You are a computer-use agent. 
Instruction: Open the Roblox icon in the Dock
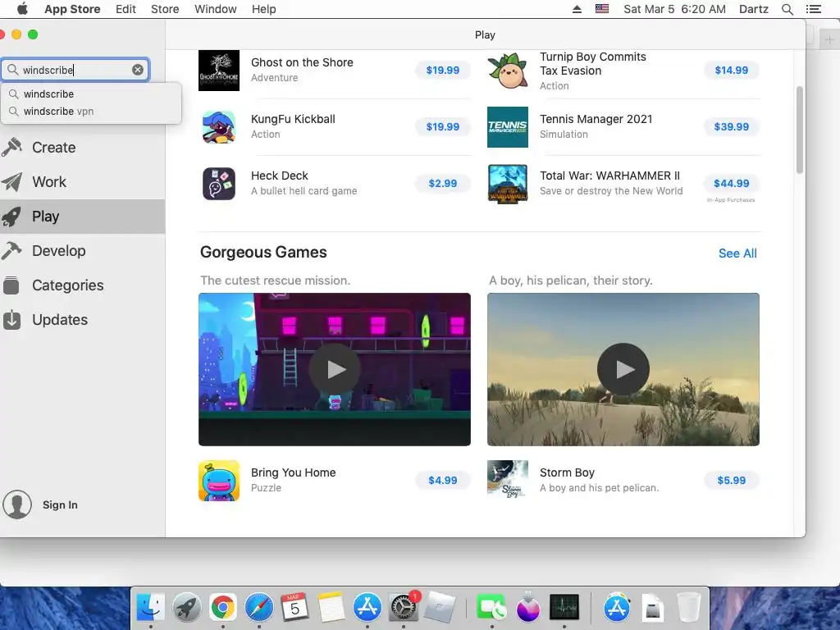(x=440, y=608)
